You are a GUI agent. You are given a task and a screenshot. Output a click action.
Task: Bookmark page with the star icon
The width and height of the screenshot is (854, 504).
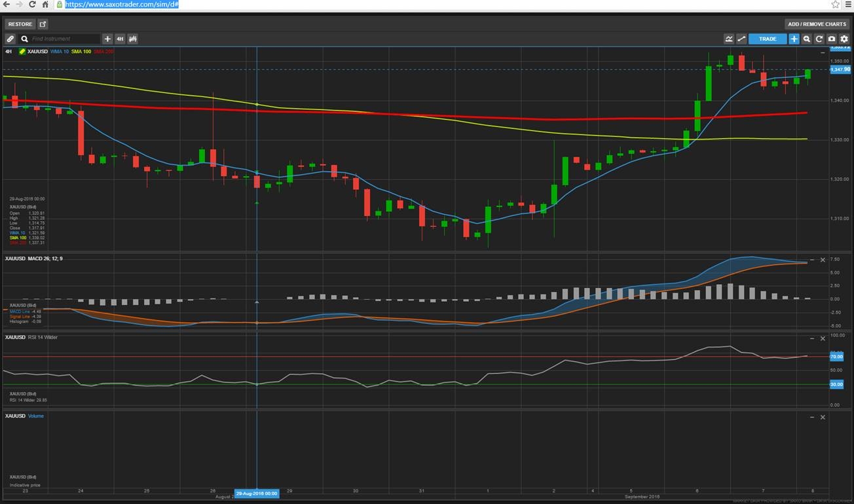click(x=836, y=5)
